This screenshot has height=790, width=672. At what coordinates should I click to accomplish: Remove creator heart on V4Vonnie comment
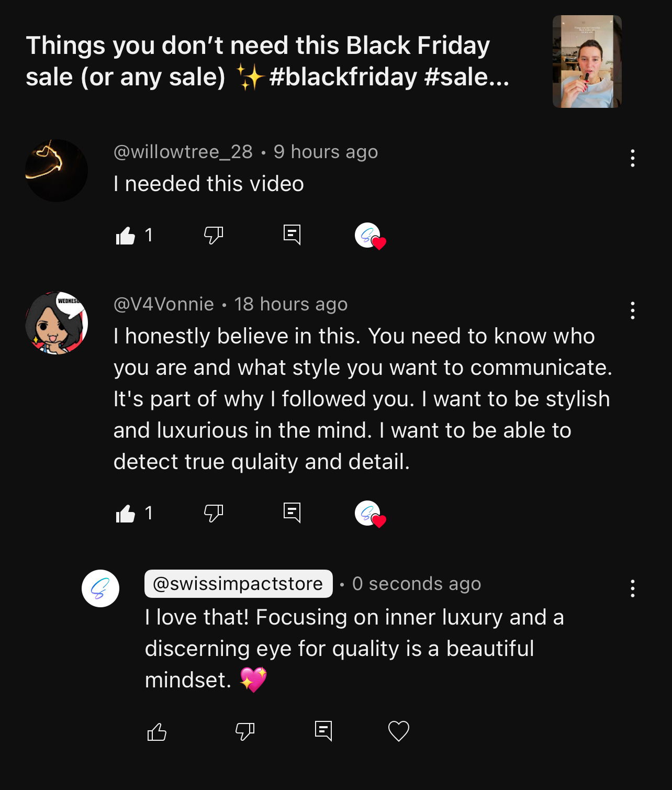[369, 514]
